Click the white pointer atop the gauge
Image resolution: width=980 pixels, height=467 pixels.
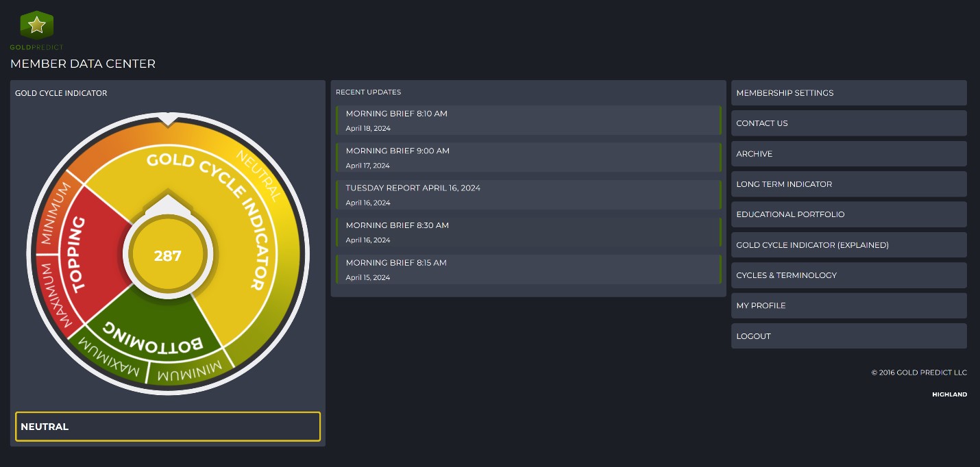coord(168,119)
